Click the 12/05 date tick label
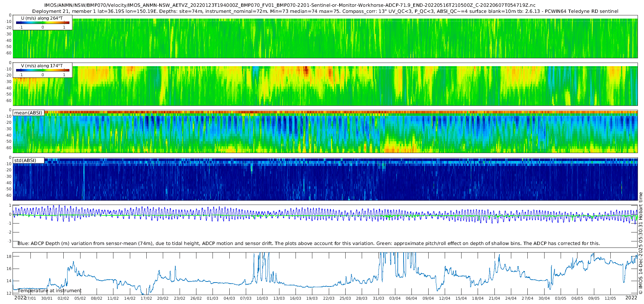Screen dimensions: 644x304 coord(610,298)
